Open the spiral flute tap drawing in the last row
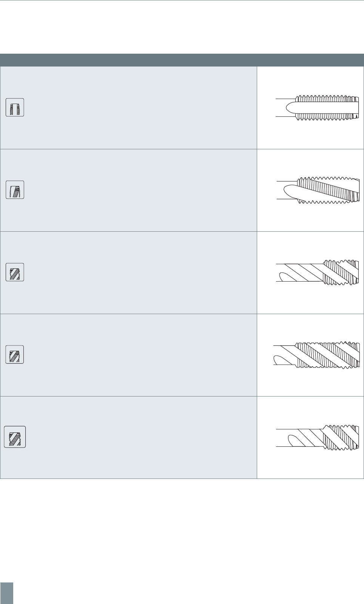The image size is (364, 604). [317, 438]
